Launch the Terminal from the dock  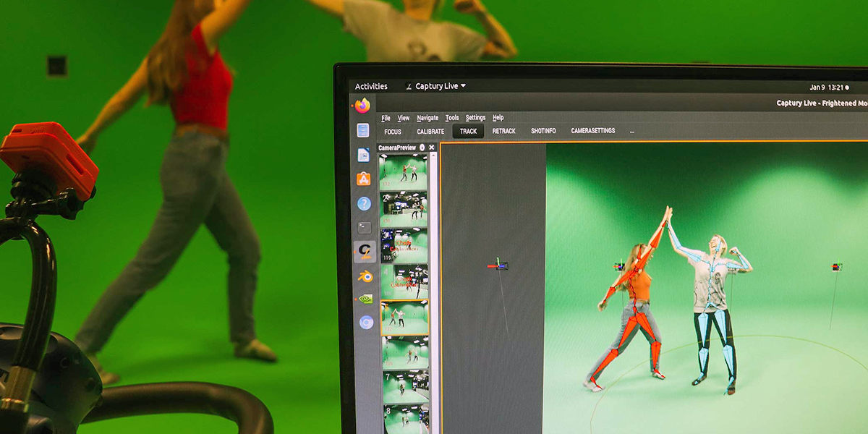[365, 227]
